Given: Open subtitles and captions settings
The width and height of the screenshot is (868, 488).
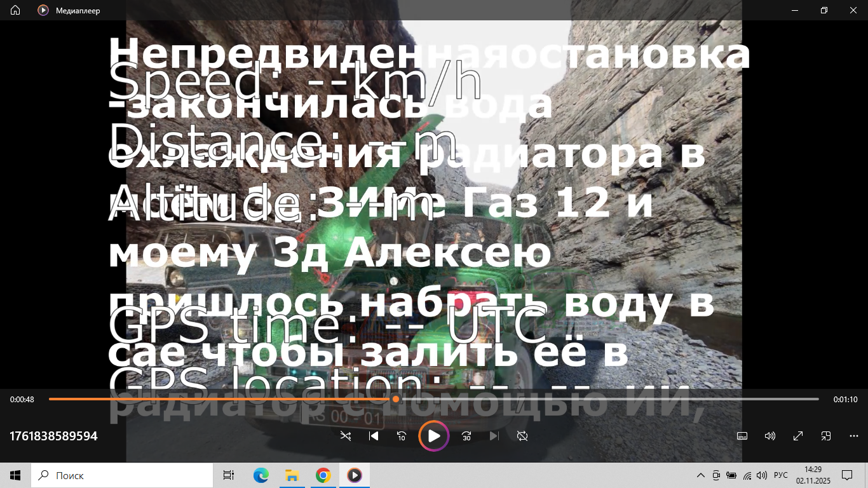Looking at the screenshot, I should [742, 436].
